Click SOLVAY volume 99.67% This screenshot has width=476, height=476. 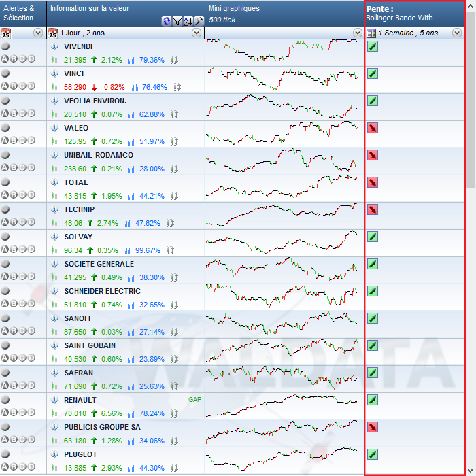click(148, 250)
